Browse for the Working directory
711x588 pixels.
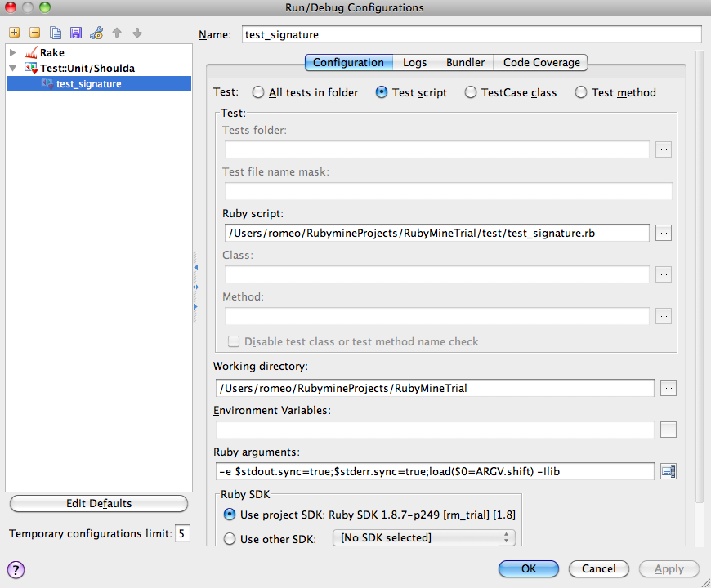point(669,388)
